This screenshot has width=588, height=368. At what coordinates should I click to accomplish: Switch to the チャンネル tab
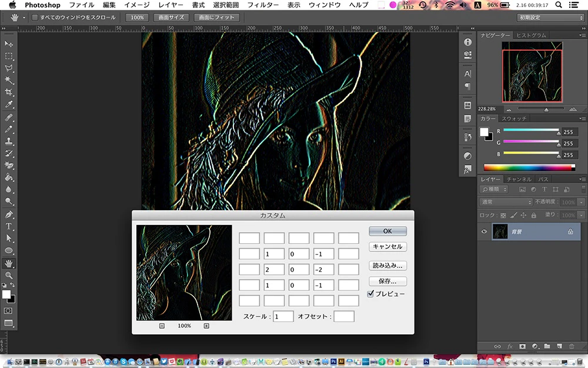point(519,179)
